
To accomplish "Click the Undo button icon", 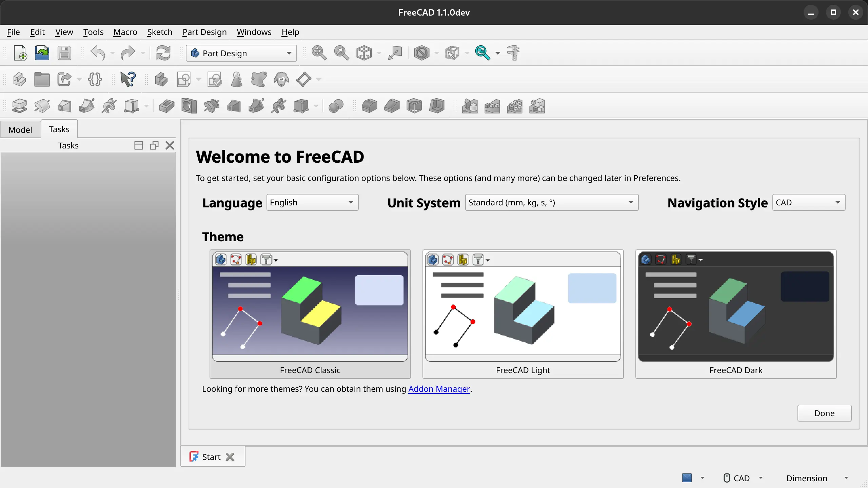I will 97,53.
